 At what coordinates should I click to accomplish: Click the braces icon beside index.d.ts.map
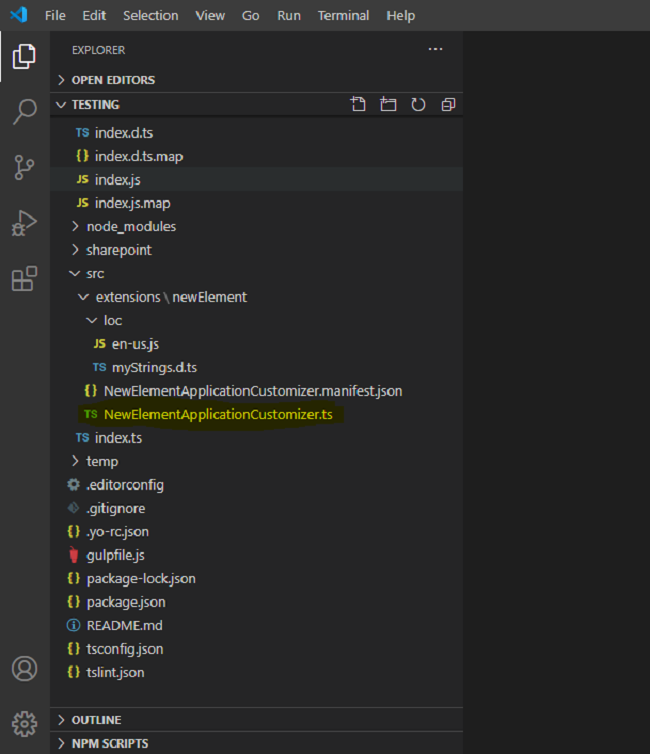tap(83, 156)
